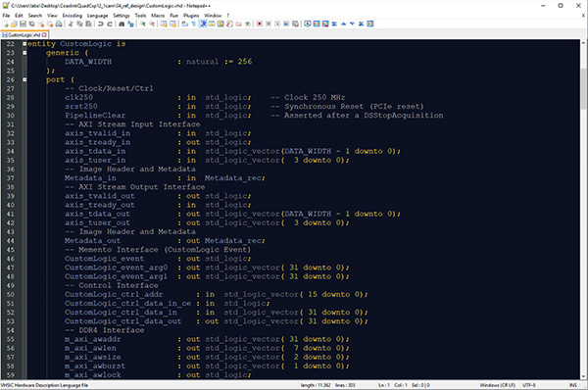Click the Paste toolbar icon
This screenshot has width=588, height=390.
click(x=88, y=24)
